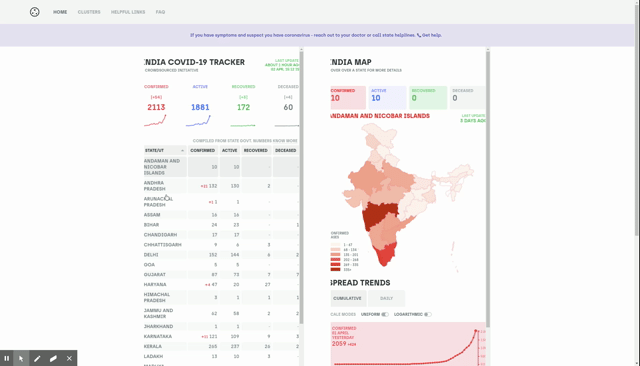Sort the table by the Active column header
Screen dimensions: 640x366
[x=230, y=151]
